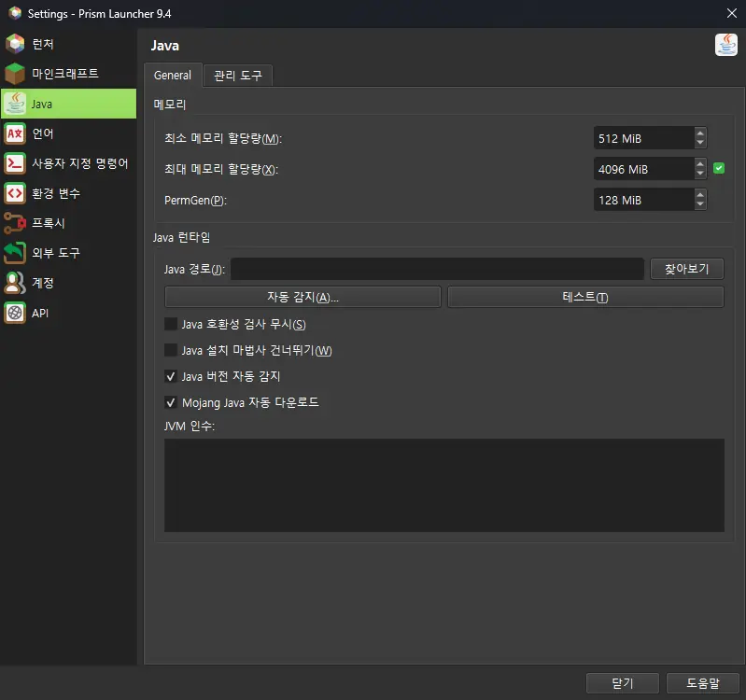Click the 메모리 section heading
Screen dimensions: 746x700
(x=169, y=105)
